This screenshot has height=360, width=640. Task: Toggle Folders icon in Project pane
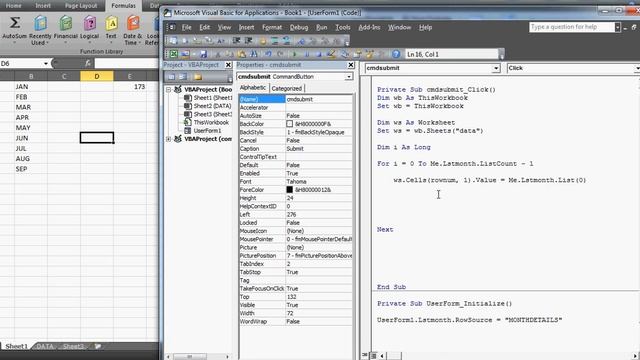click(198, 77)
